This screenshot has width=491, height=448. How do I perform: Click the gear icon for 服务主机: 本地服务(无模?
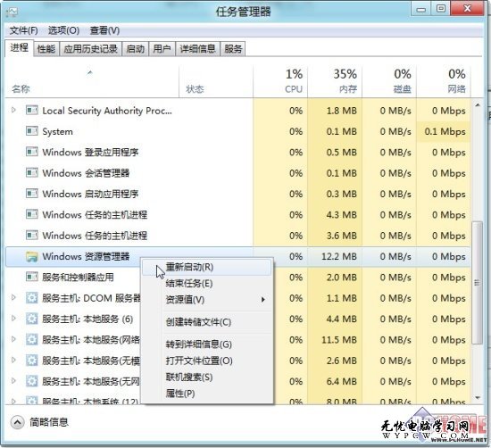[x=31, y=361]
